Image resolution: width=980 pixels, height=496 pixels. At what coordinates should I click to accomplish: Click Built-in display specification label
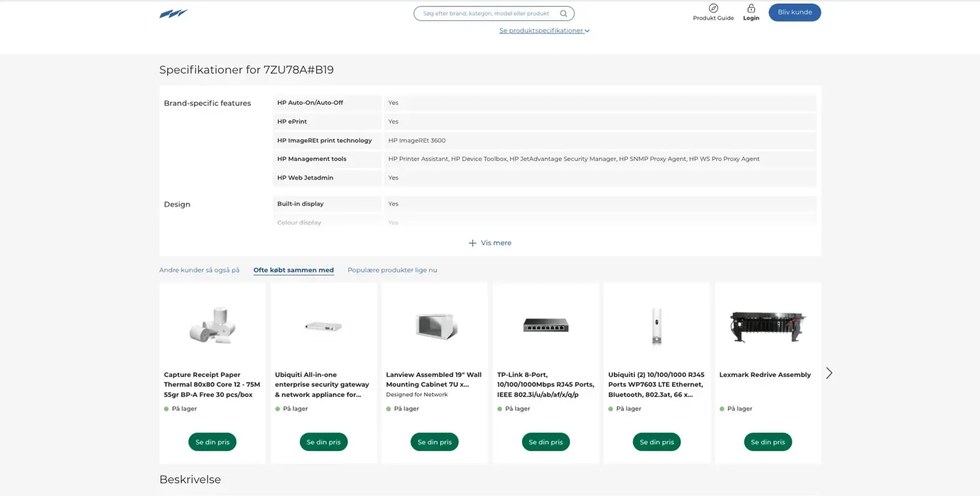tap(301, 204)
